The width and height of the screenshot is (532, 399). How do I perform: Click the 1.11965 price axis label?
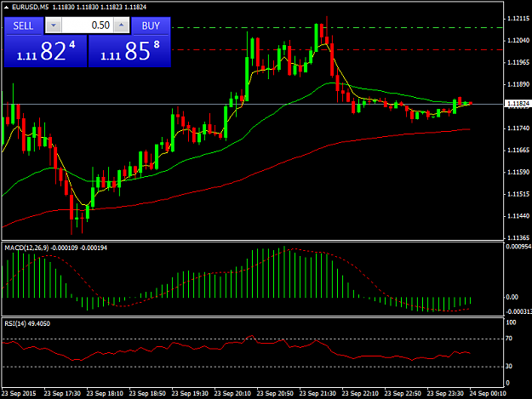[x=518, y=62]
